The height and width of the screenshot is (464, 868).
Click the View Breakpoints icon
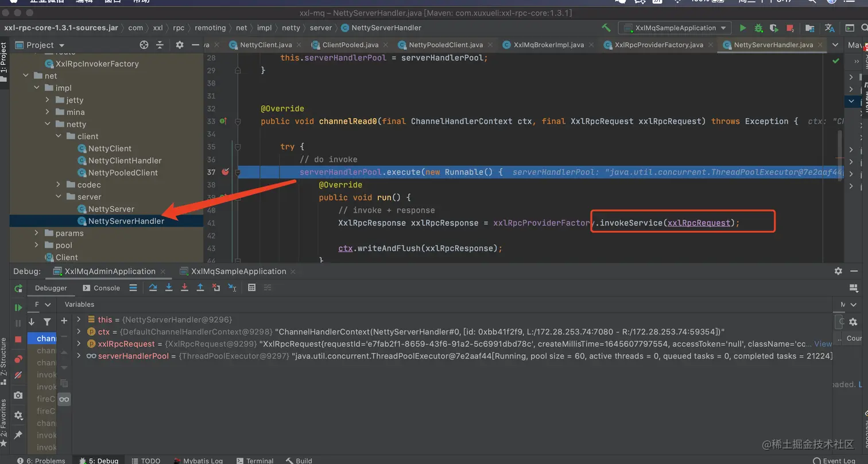pyautogui.click(x=18, y=360)
